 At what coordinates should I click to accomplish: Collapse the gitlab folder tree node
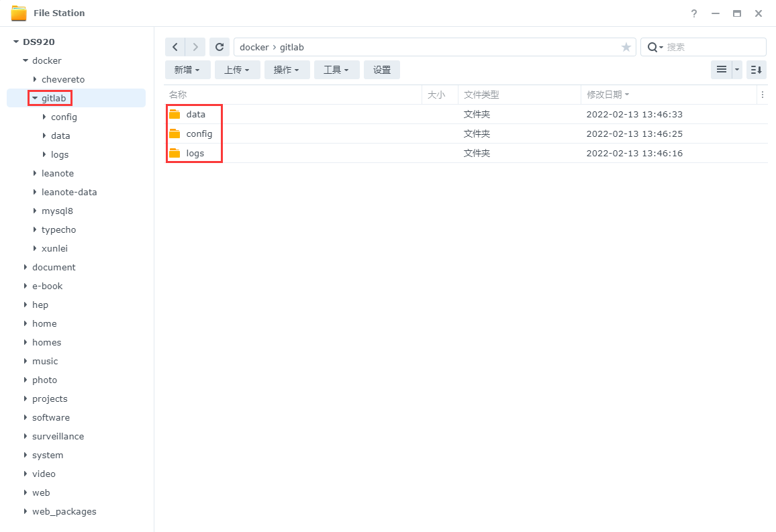pyautogui.click(x=35, y=98)
